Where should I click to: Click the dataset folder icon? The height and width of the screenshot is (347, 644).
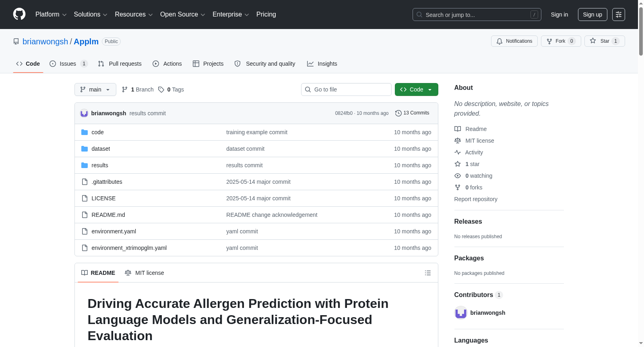click(x=85, y=149)
